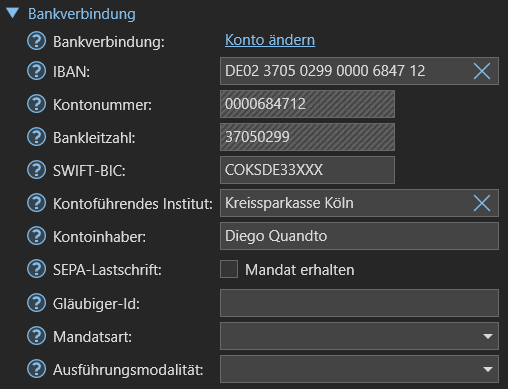Focus the empty Gläubiger-Id field

[x=359, y=303]
